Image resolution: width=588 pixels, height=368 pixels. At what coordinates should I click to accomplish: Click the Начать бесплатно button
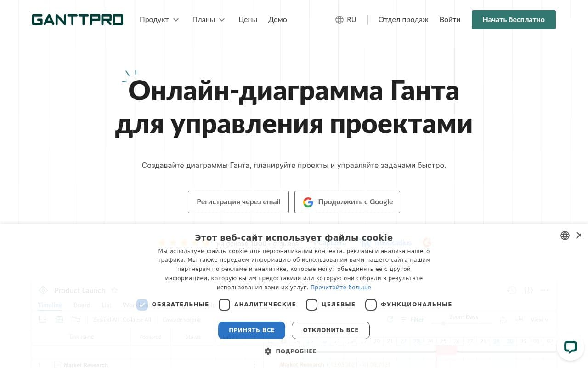click(514, 20)
